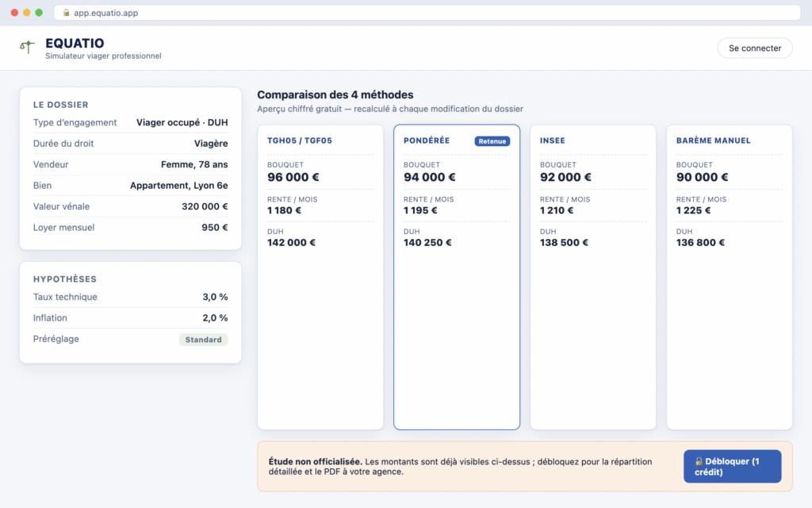Screen dimensions: 812x508
Task: Click the 'Femme, 78 ans' vendor value
Action: click(x=194, y=164)
